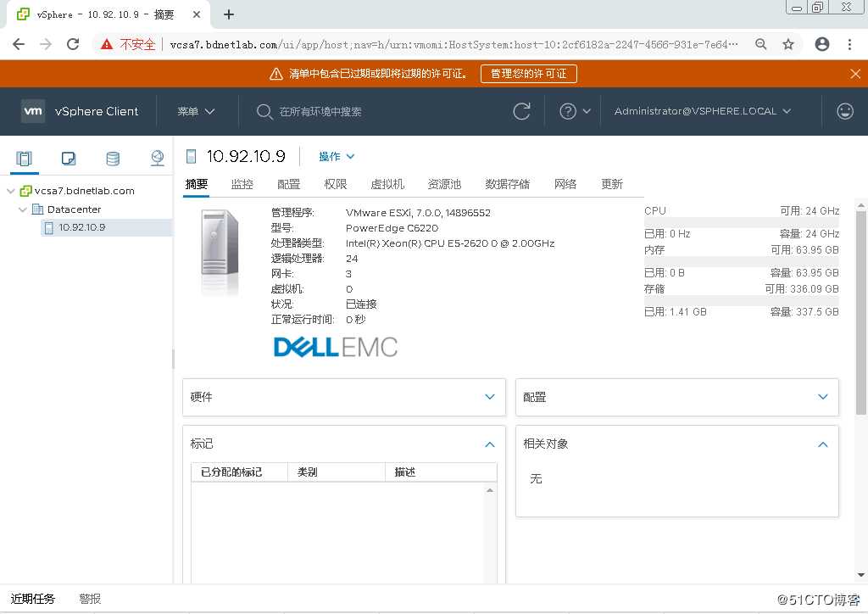Screen dimensions: 868x614
Task: Click the tags table scroll-up arrow
Action: coord(490,490)
